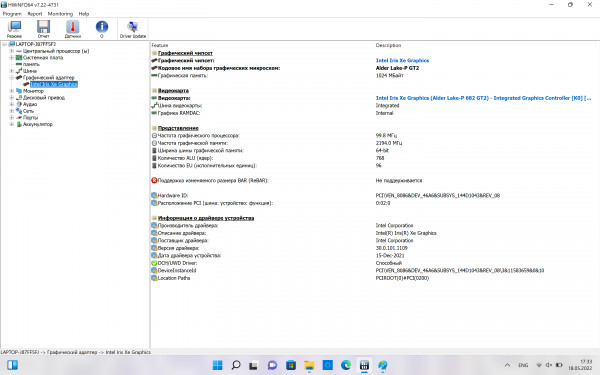Show hidden tray icons chevron
Viewport: 600px width, 375px height.
[507, 365]
